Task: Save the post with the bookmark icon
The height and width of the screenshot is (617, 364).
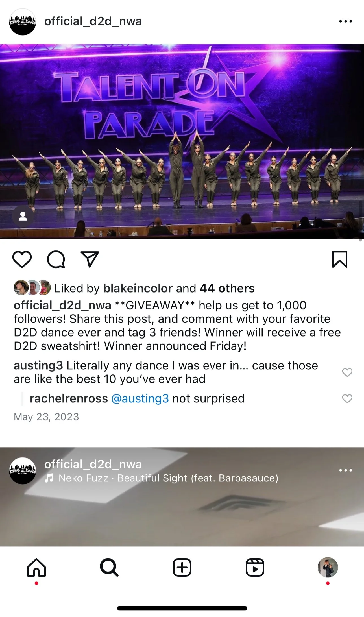Action: (339, 259)
